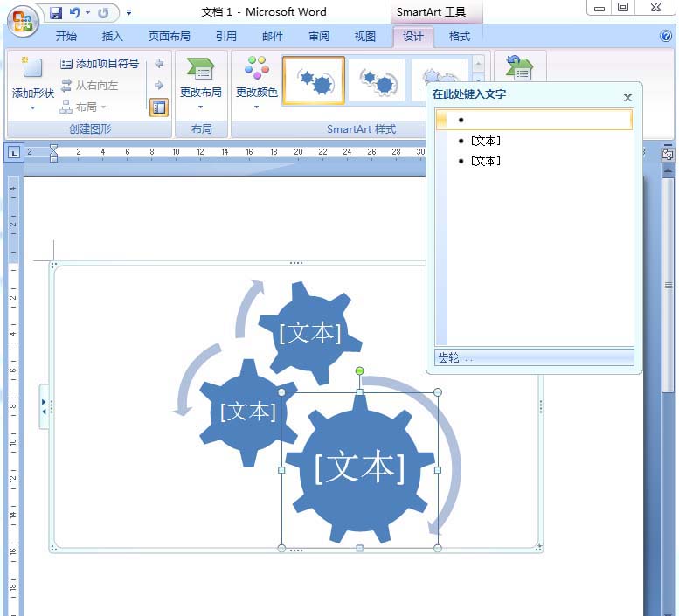679x616 pixels.
Task: Select the SmartArt 设计 tab
Action: coord(413,37)
